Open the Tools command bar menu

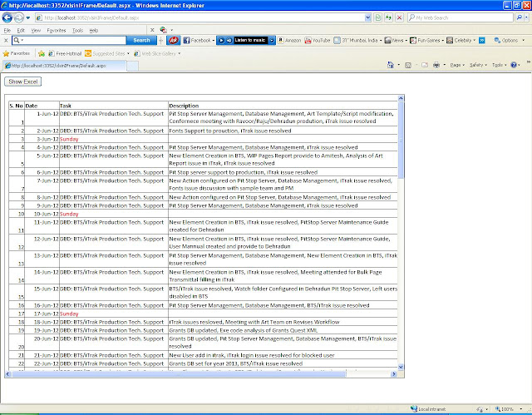tap(499, 65)
